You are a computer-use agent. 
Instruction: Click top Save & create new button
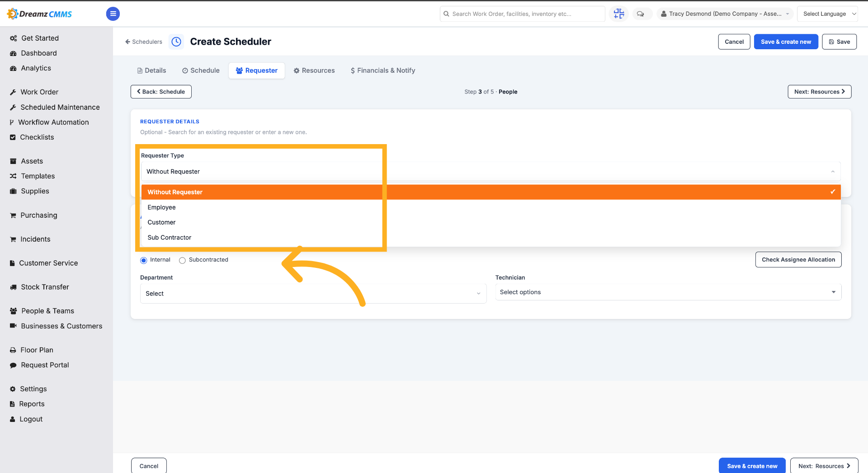coord(786,42)
